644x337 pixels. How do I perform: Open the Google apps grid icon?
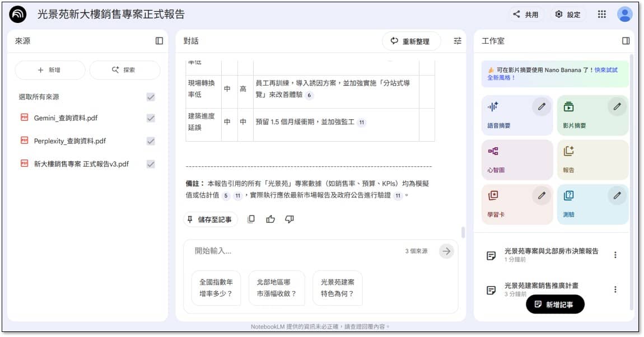(x=601, y=15)
